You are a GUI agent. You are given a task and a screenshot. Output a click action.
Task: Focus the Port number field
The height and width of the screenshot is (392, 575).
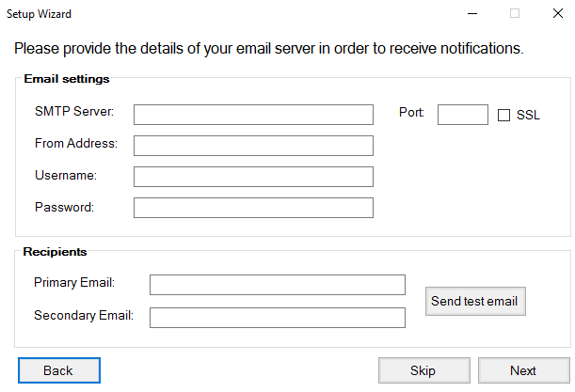(x=463, y=115)
